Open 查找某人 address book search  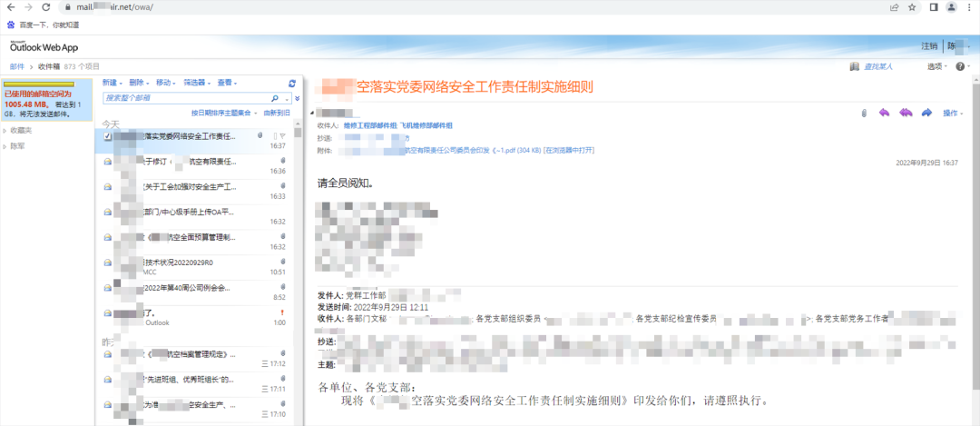pyautogui.click(x=878, y=66)
